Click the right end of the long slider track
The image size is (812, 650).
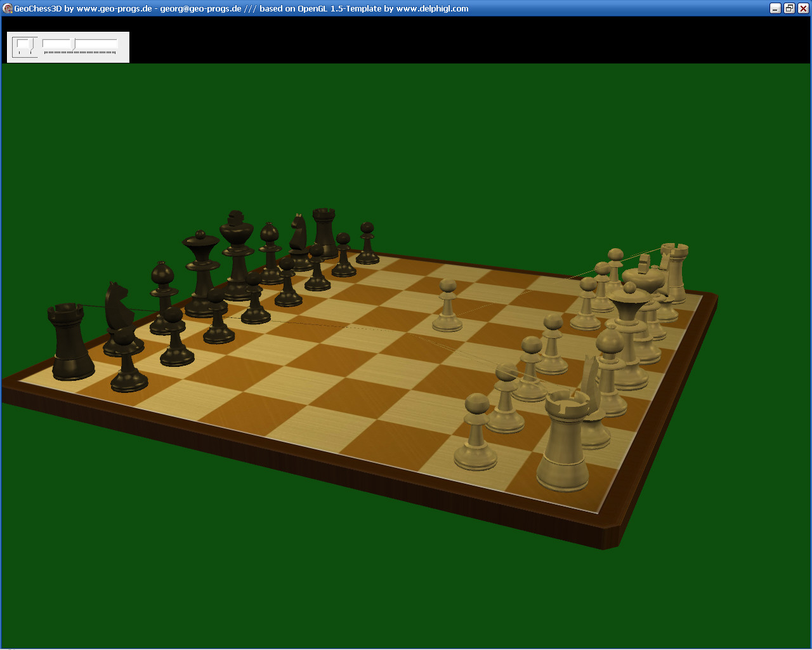(x=115, y=44)
